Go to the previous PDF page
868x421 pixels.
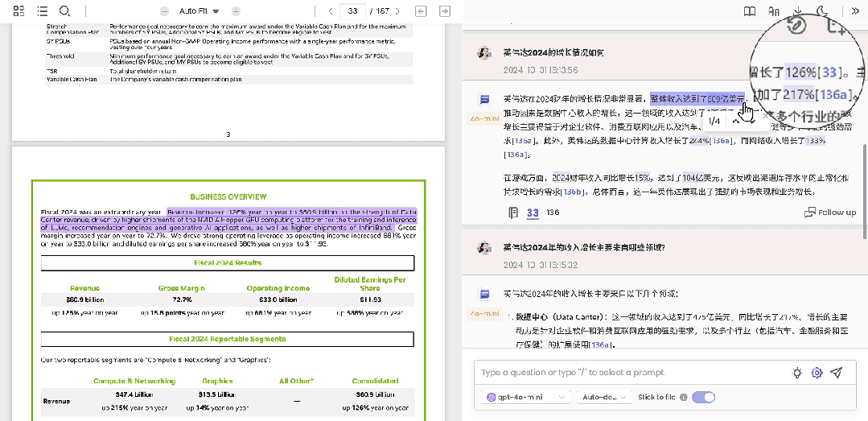pyautogui.click(x=331, y=11)
